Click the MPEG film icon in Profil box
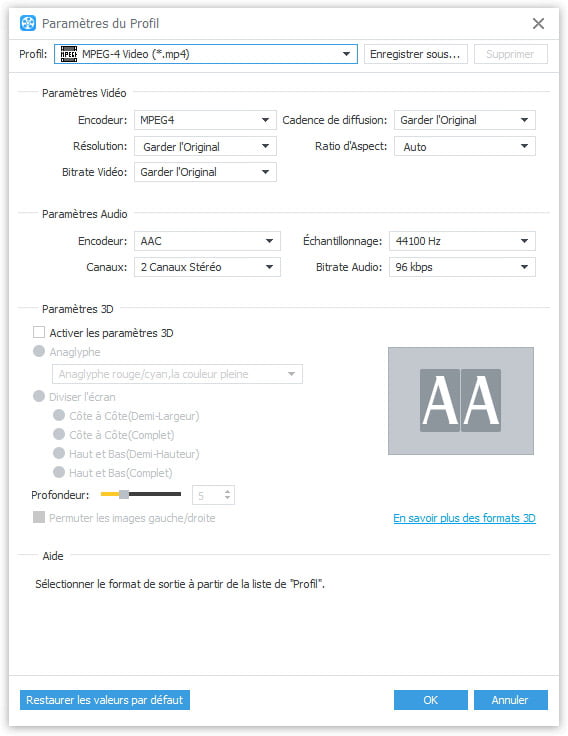 69,54
